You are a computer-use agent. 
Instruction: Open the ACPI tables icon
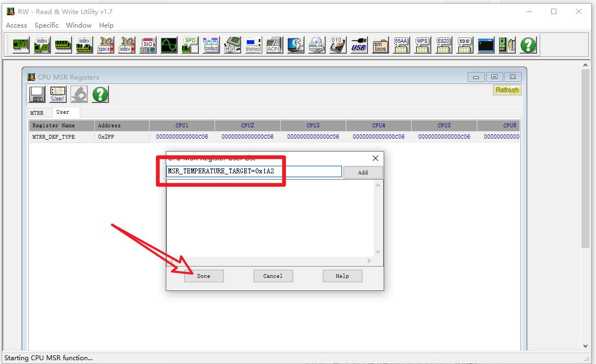point(274,44)
